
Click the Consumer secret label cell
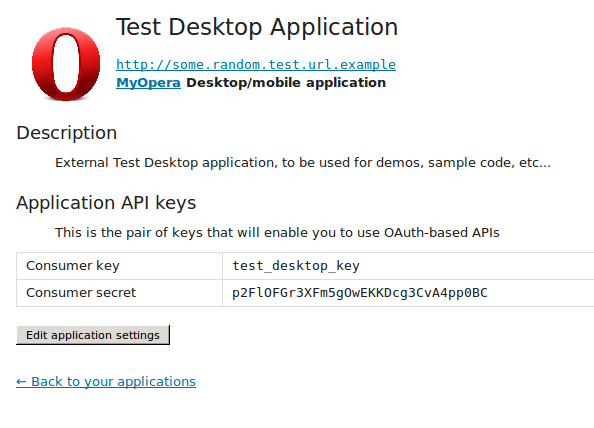click(119, 293)
